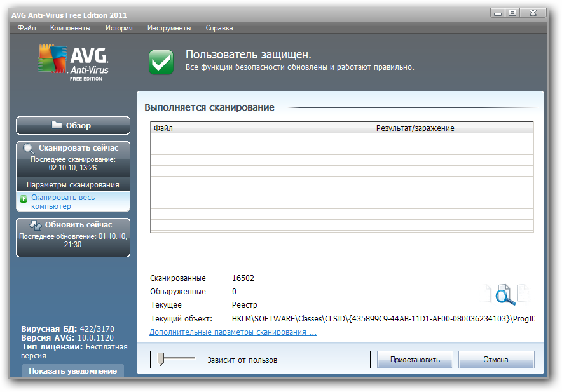Close the AVG window

(x=533, y=13)
